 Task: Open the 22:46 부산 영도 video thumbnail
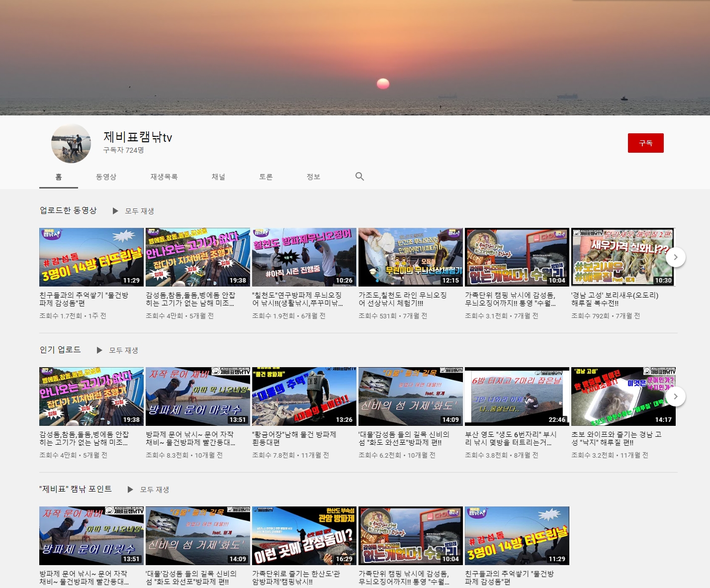[517, 396]
